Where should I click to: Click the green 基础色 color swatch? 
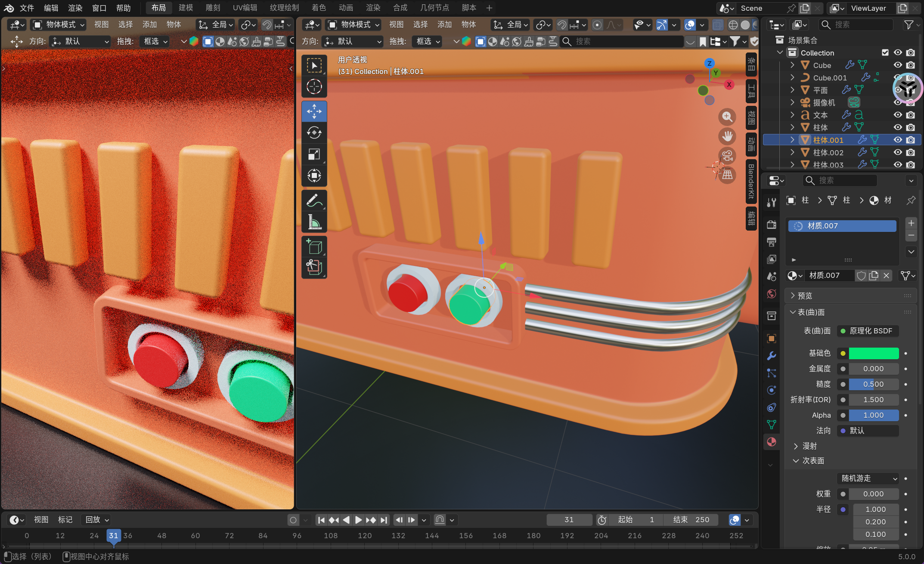(873, 353)
